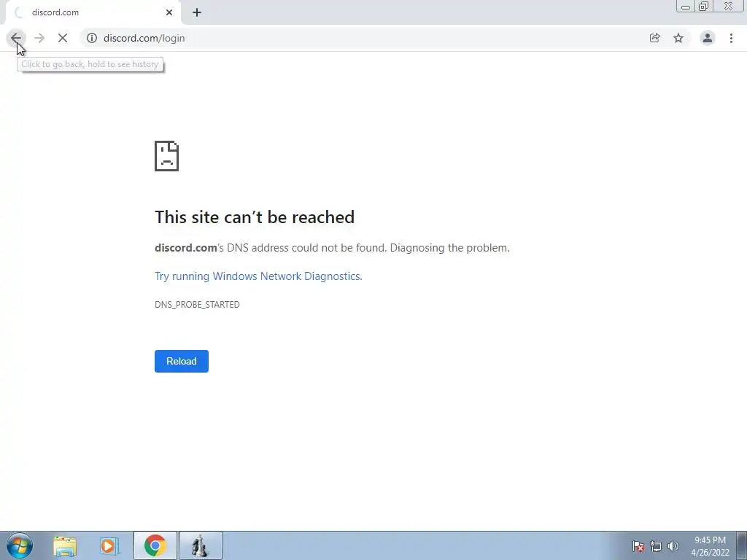Click 'This site can't be reached' heading
Viewport: 747px width, 560px height.
pos(255,217)
